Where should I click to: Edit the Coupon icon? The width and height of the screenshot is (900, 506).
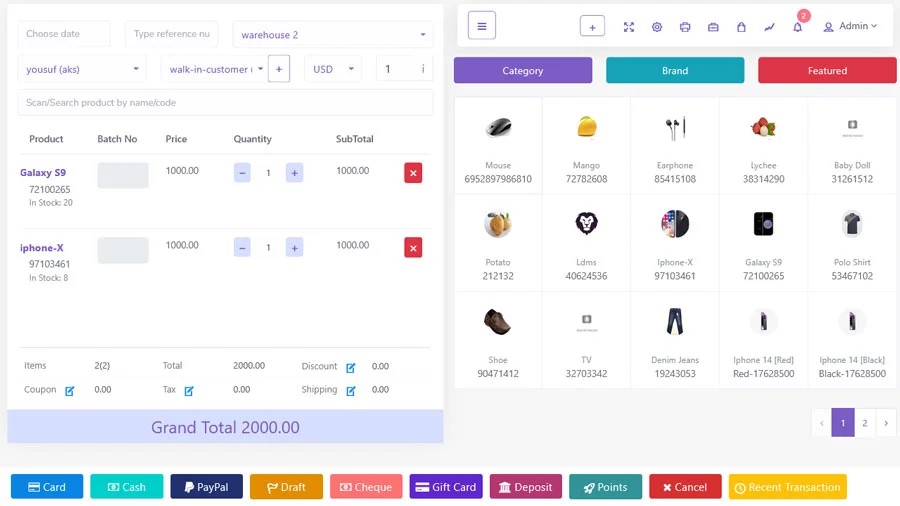(x=70, y=391)
